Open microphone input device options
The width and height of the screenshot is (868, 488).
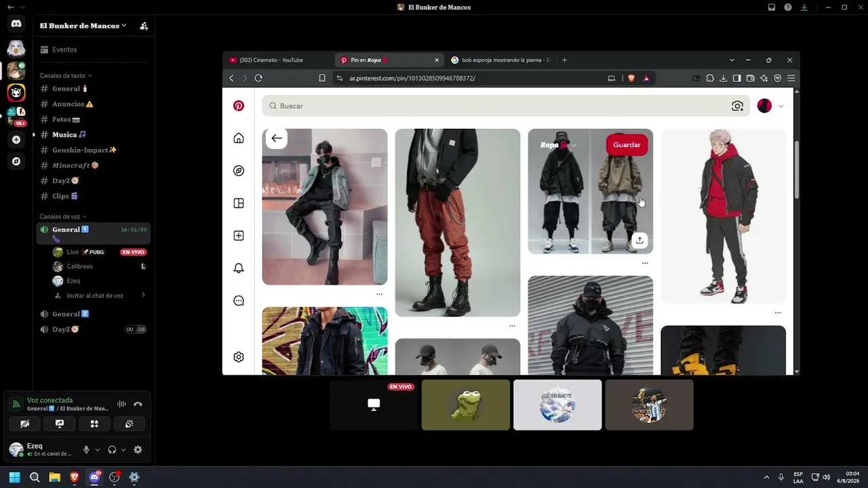click(x=98, y=449)
